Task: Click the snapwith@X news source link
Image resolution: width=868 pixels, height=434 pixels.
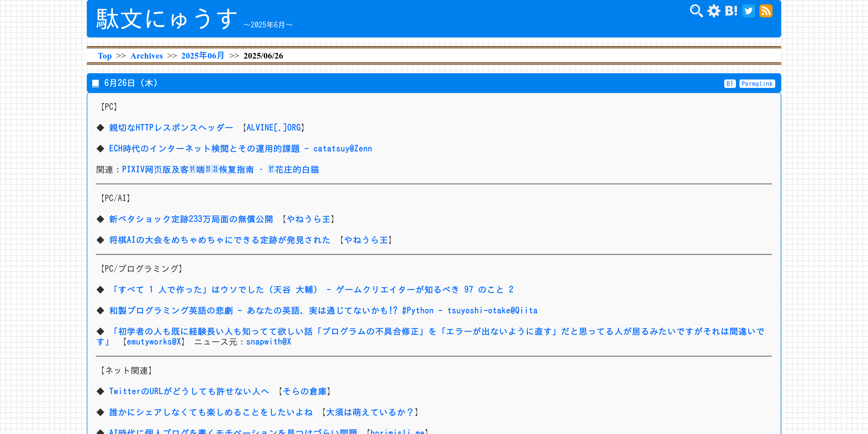Action: pyautogui.click(x=269, y=342)
